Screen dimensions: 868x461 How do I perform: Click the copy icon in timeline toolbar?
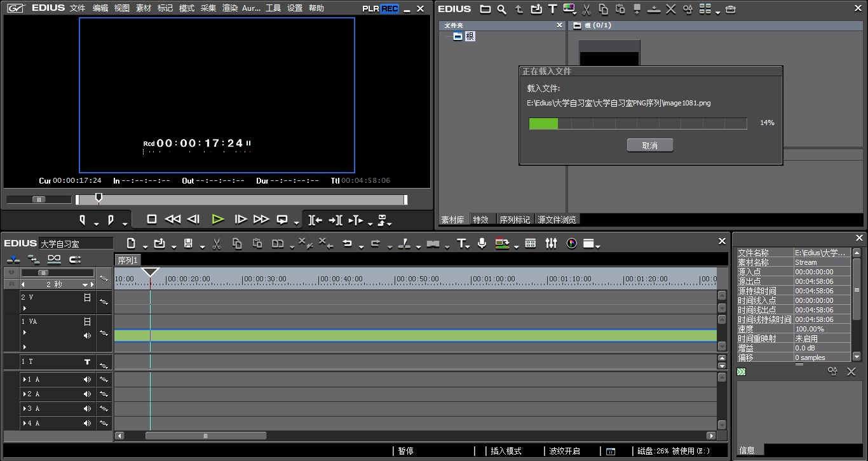tap(237, 243)
